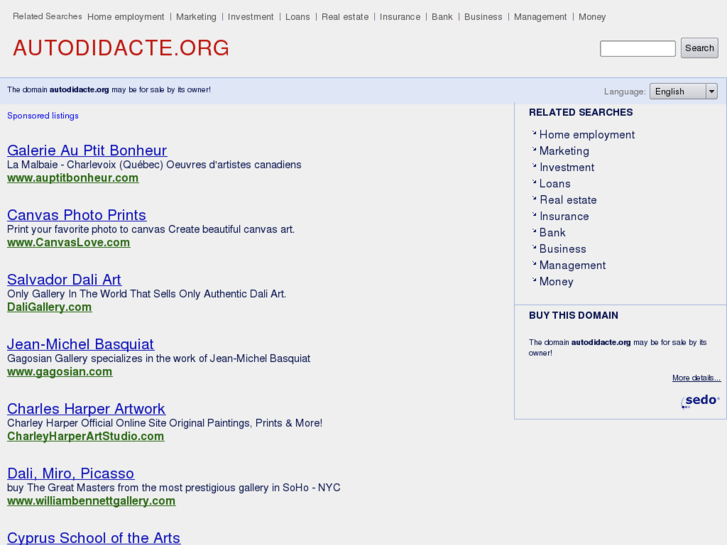The height and width of the screenshot is (545, 727).
Task: Open Salvador Dali Art listing
Action: point(64,279)
